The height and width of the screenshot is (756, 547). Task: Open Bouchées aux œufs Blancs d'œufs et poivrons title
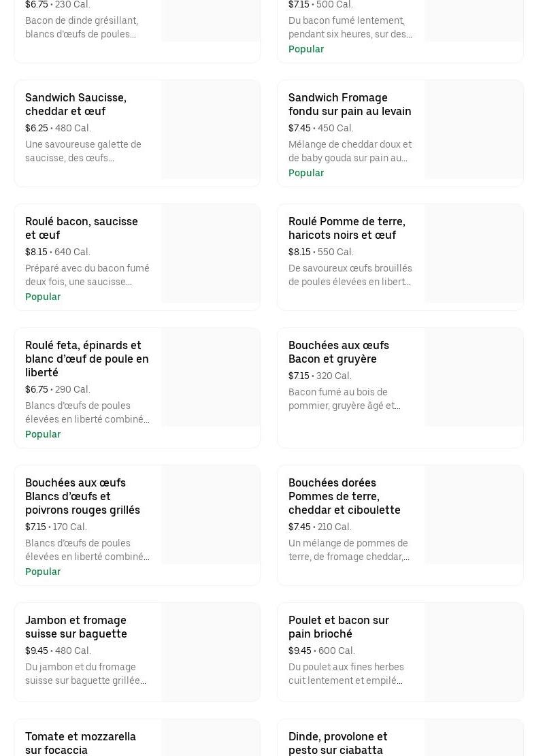[x=82, y=496]
